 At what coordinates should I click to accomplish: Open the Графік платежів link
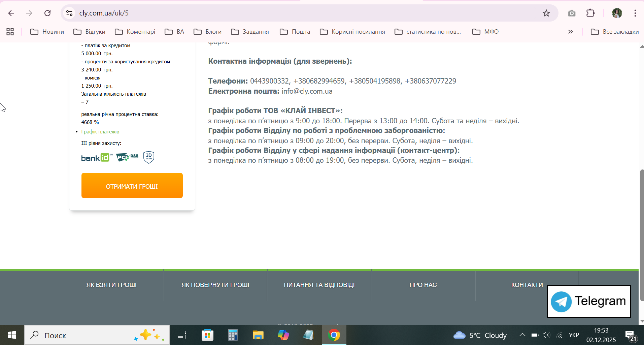(100, 132)
